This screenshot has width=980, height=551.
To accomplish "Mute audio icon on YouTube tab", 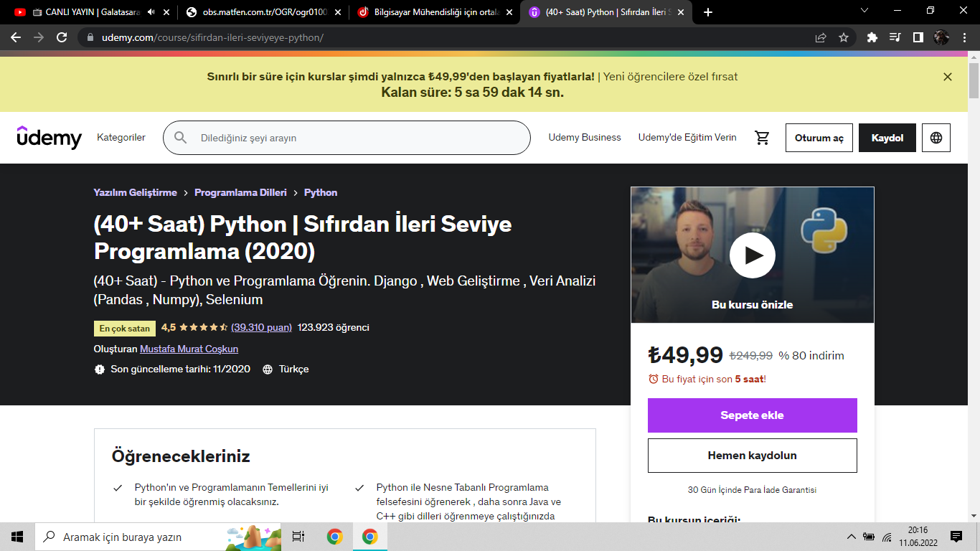I will point(151,12).
